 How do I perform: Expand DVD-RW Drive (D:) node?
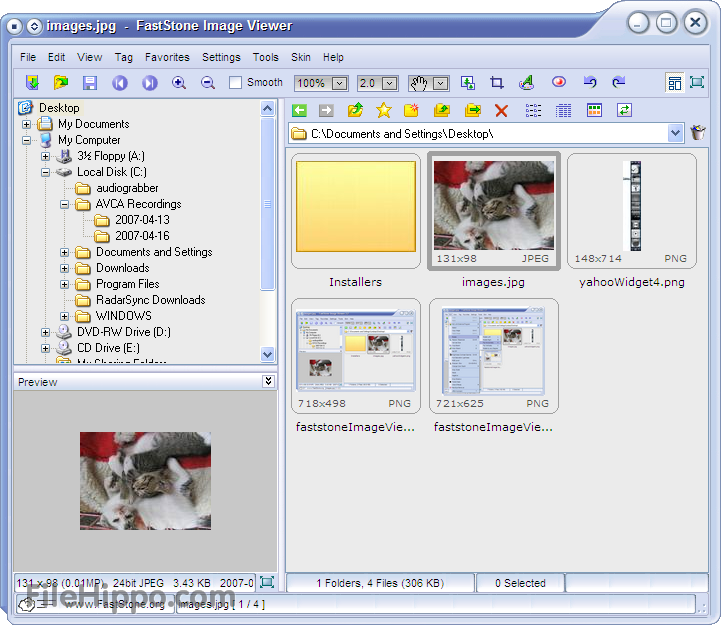45,333
